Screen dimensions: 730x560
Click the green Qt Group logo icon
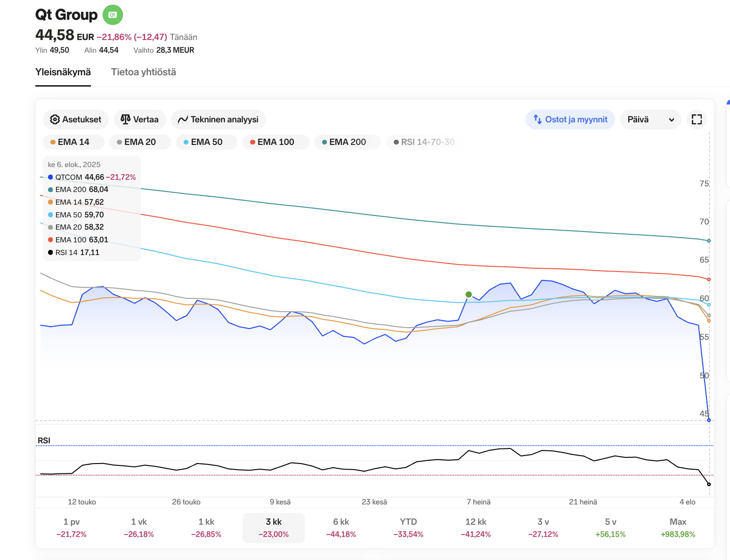coord(113,15)
